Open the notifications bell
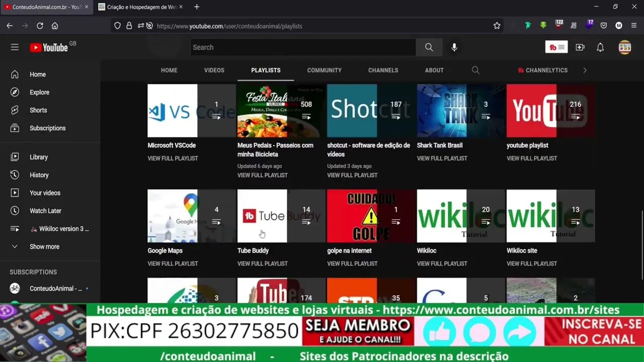This screenshot has width=644, height=362. click(600, 47)
